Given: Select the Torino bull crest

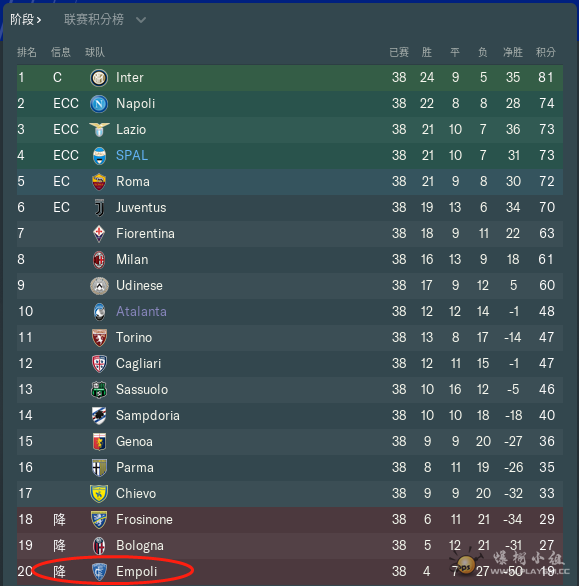Looking at the screenshot, I should (x=99, y=338).
